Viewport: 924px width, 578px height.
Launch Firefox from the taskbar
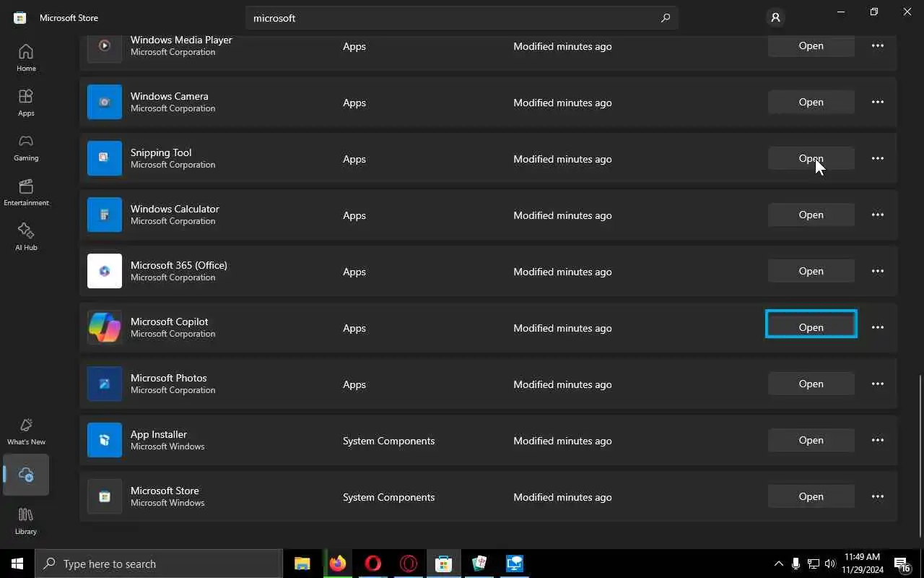pos(337,564)
